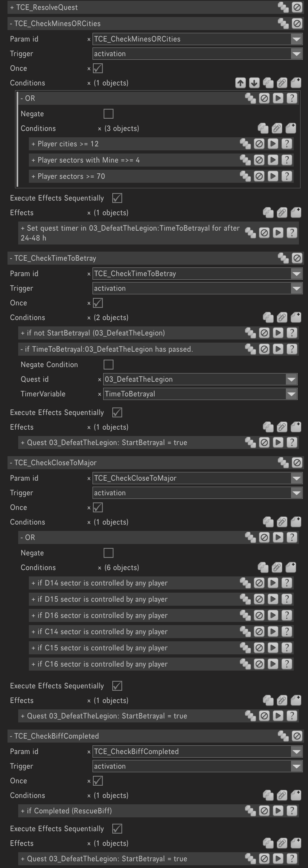Disable the 'Player cities >= 12' condition

pyautogui.click(x=259, y=144)
